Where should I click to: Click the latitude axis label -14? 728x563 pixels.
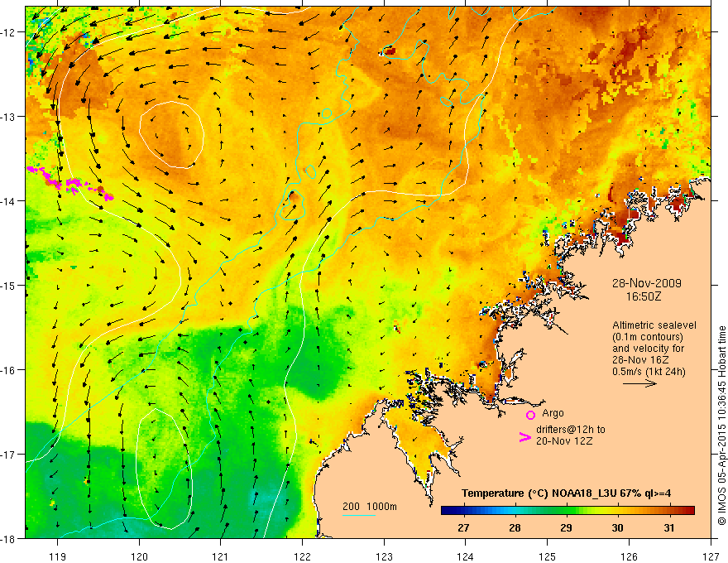point(9,201)
